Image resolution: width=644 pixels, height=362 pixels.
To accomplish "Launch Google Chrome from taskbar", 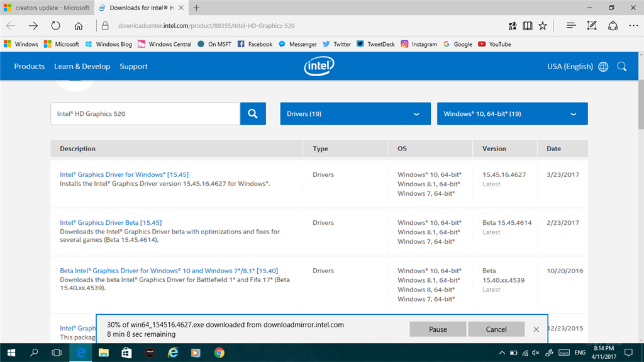I will point(219,353).
